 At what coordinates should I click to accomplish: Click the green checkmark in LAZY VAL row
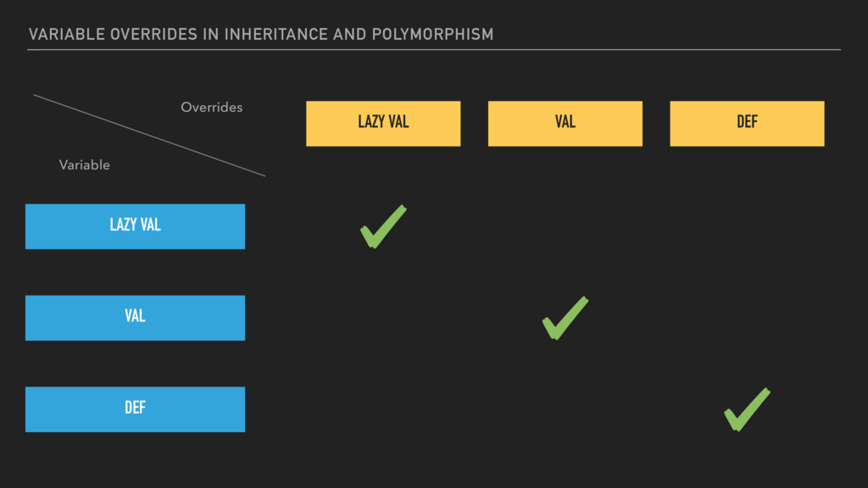(383, 226)
